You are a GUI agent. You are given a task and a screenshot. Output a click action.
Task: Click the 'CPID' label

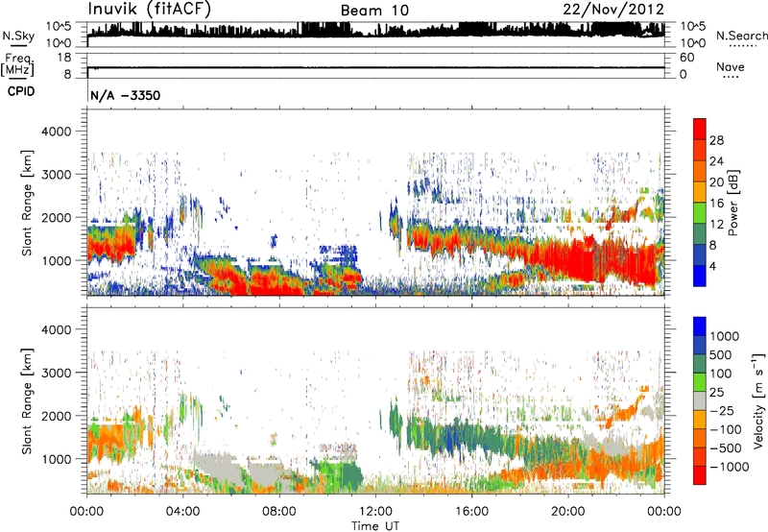tap(21, 91)
